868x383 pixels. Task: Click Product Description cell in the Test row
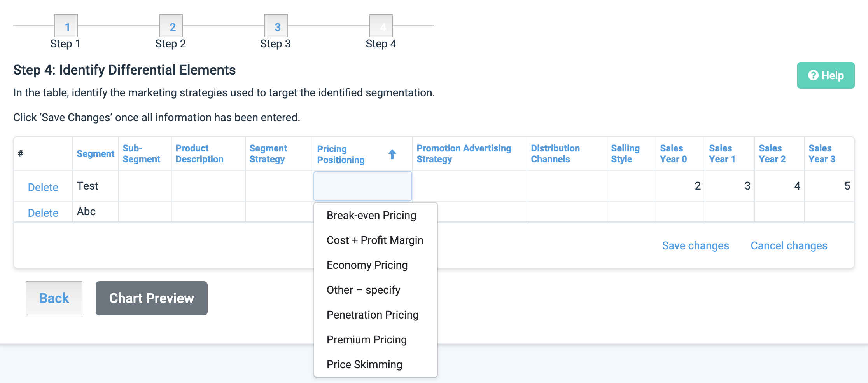click(208, 186)
